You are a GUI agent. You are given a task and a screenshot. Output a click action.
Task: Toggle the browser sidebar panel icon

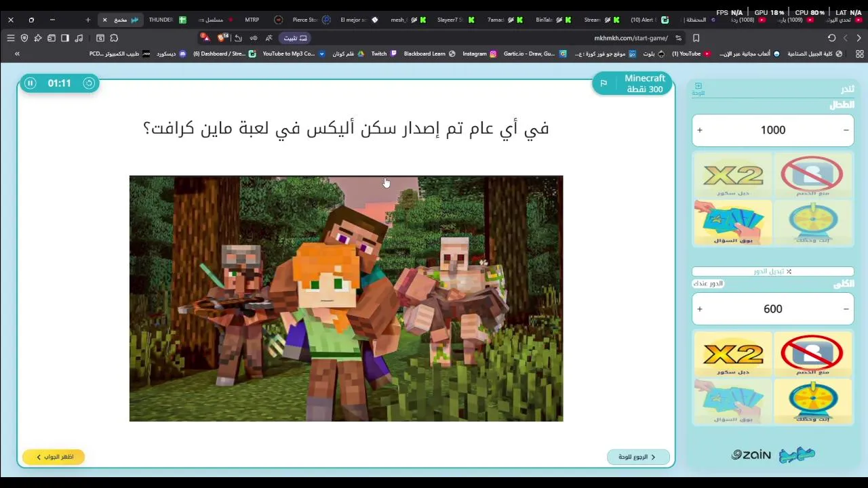click(65, 38)
